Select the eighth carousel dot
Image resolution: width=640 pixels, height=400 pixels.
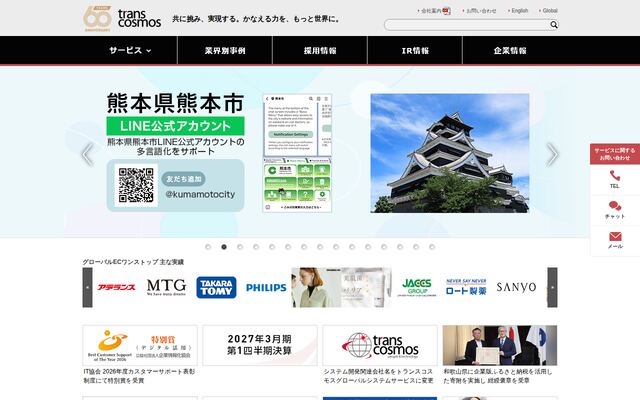(320, 247)
